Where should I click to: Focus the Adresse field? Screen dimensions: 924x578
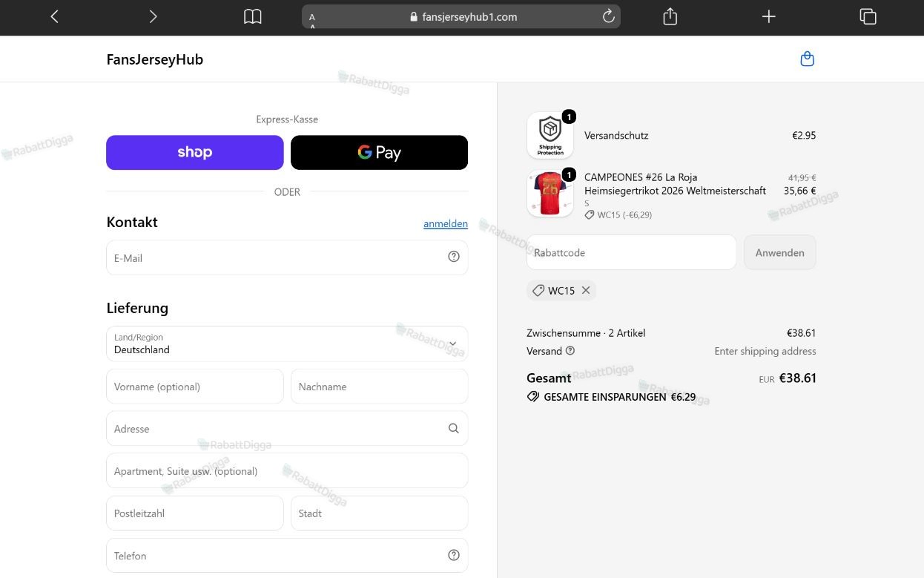click(287, 429)
